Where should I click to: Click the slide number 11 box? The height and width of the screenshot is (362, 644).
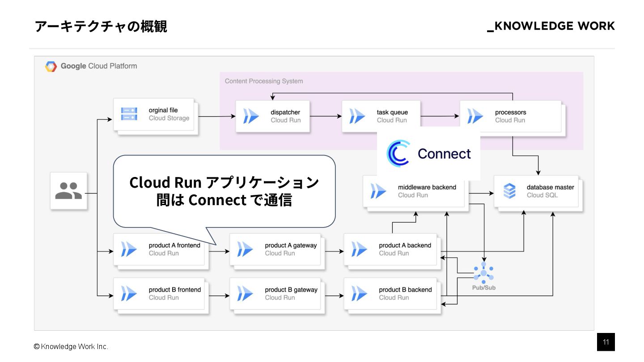coord(606,342)
